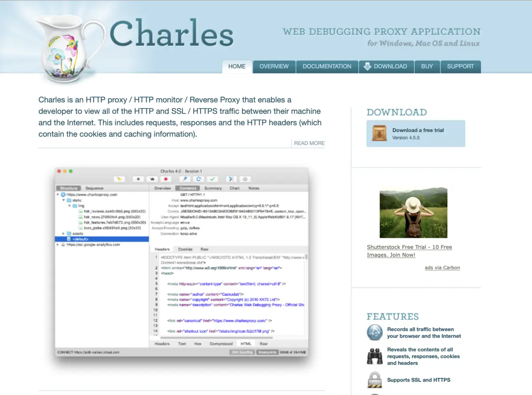
Task: Click the image file icon for hdr_reviews png
Action: click(x=81, y=212)
